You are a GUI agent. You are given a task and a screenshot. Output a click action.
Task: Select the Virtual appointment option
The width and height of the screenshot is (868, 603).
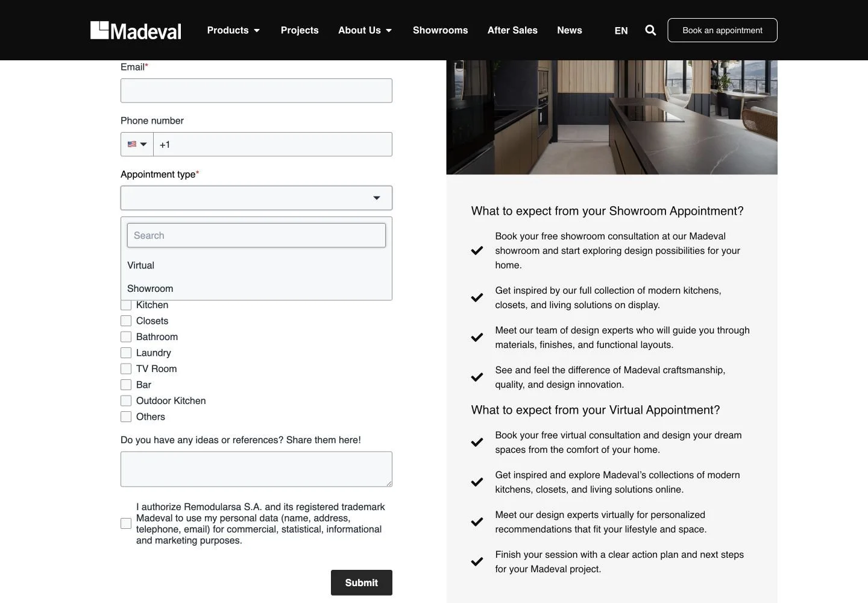(256, 265)
